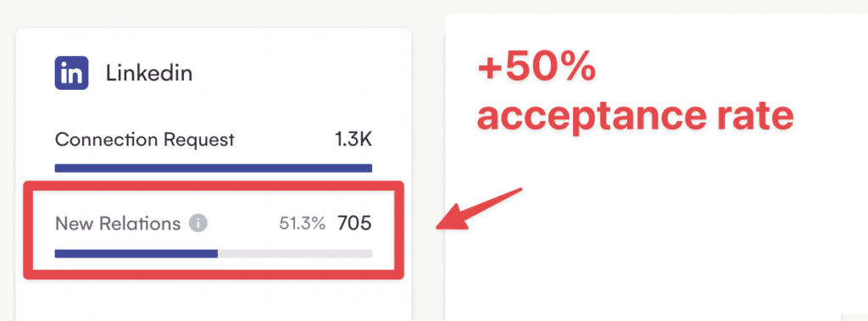Image resolution: width=868 pixels, height=321 pixels.
Task: Click the Connection Request label
Action: [144, 140]
